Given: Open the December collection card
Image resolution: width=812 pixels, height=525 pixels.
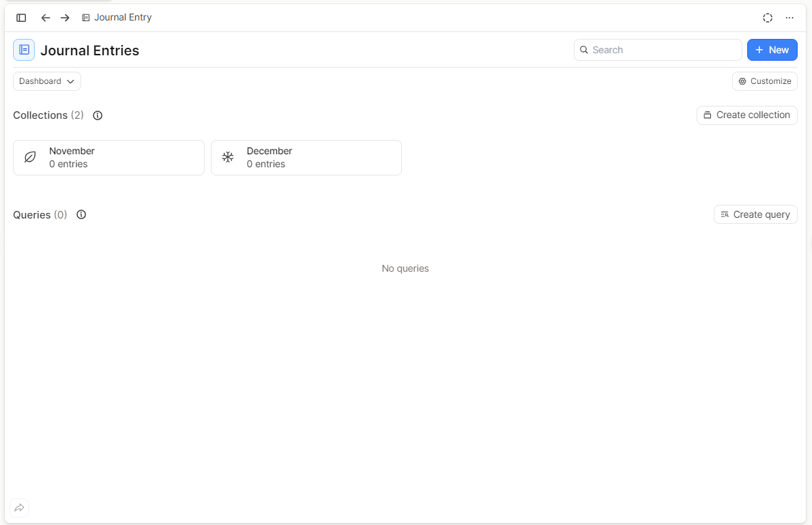Looking at the screenshot, I should (306, 158).
